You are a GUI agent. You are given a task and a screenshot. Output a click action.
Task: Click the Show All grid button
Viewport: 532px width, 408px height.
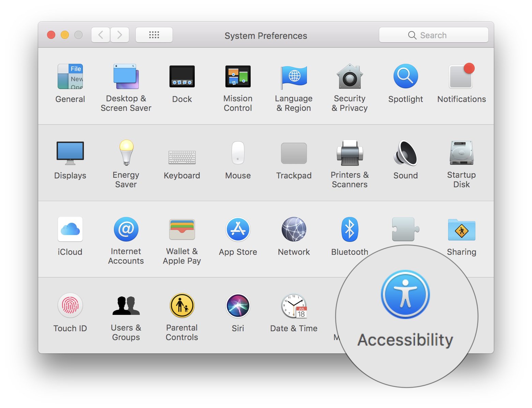point(154,35)
